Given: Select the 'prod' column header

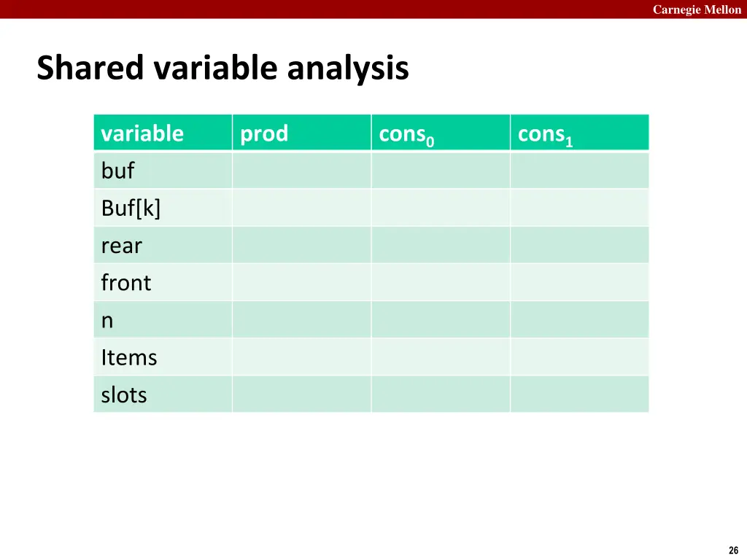Looking at the screenshot, I should click(x=301, y=133).
